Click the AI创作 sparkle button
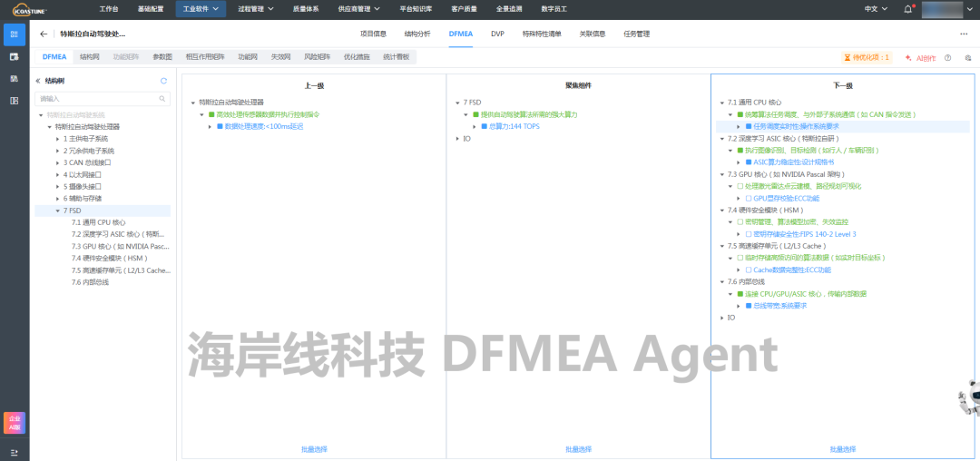 (920, 57)
